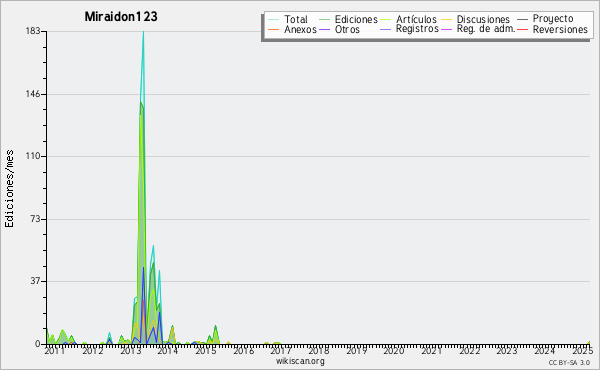The height and width of the screenshot is (370, 600).
Task: Click the CC BY-SA 3.0 license text
Action: (x=569, y=362)
